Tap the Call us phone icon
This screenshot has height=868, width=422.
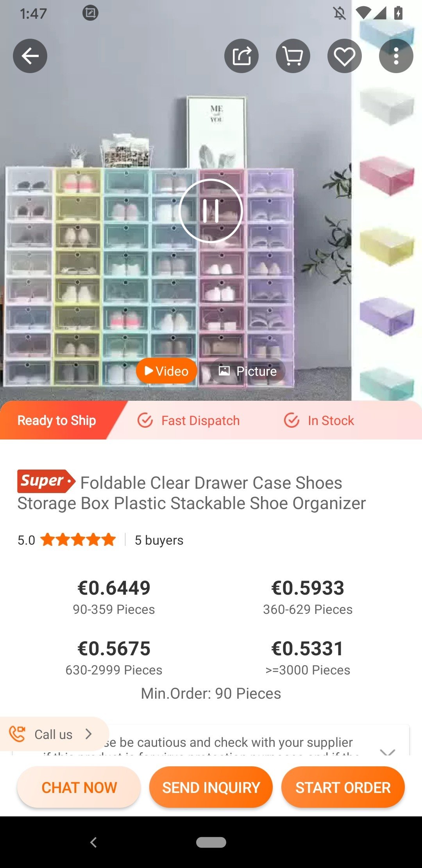click(17, 734)
